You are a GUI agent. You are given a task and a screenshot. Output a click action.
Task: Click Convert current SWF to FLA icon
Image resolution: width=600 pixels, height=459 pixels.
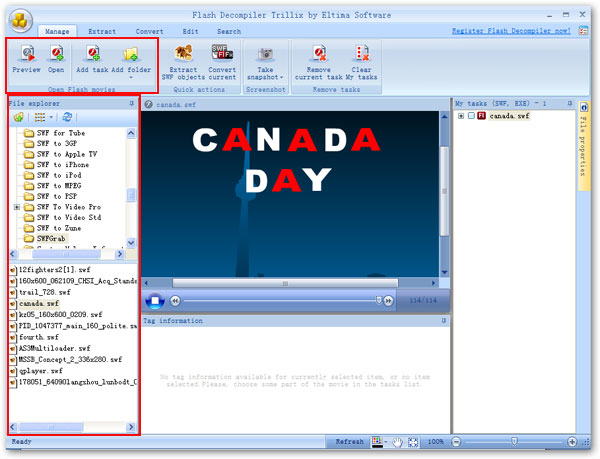point(222,53)
